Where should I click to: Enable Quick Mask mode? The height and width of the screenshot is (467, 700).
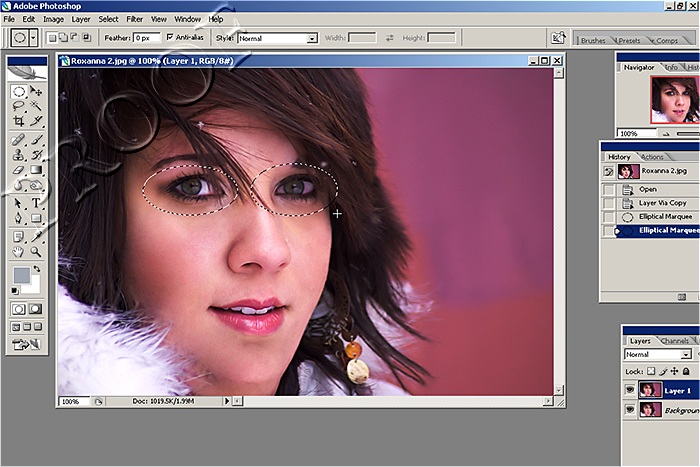point(35,309)
